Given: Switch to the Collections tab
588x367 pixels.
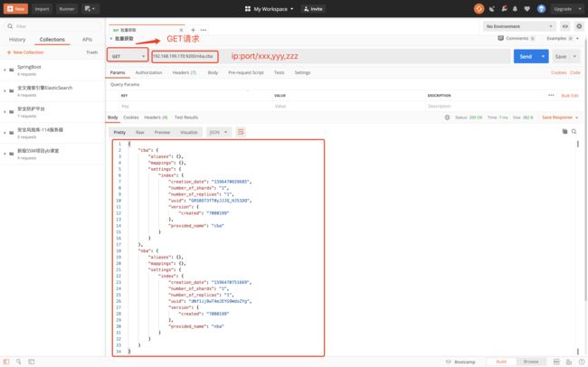Looking at the screenshot, I should coord(52,40).
